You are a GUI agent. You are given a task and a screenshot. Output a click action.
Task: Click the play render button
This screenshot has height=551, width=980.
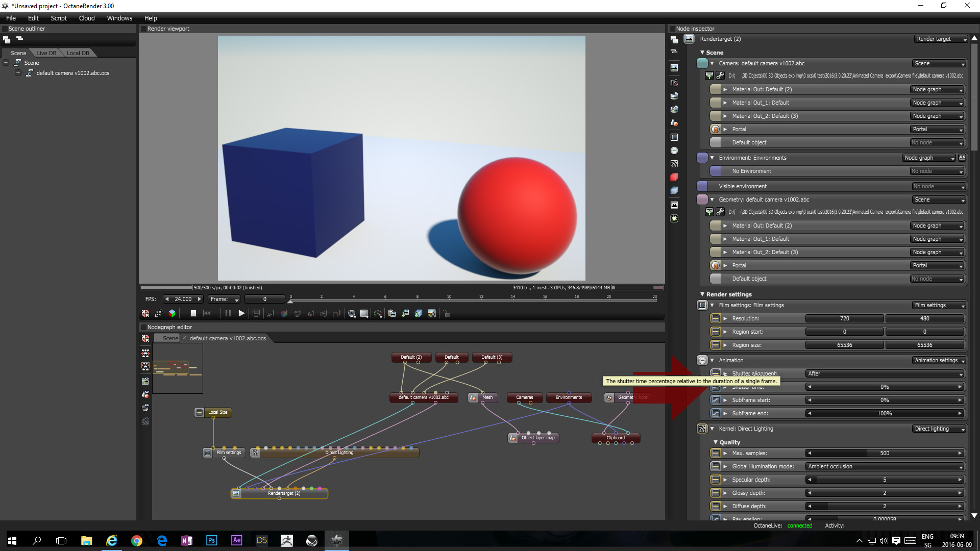tap(241, 313)
